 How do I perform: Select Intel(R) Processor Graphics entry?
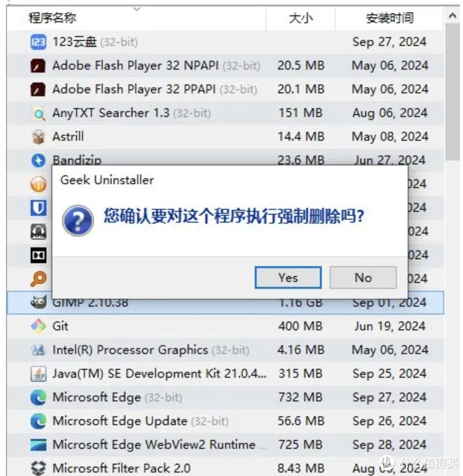tap(225, 350)
